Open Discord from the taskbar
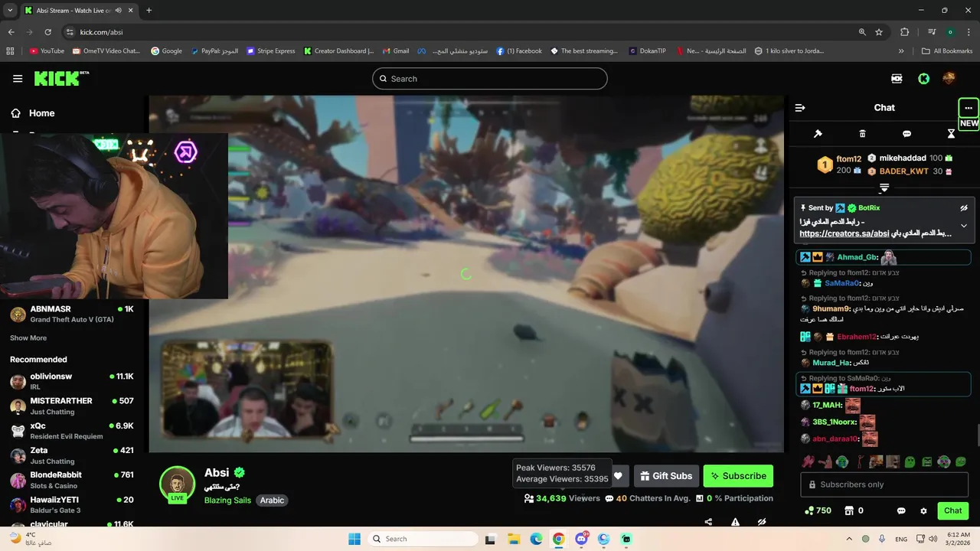The image size is (980, 551). [582, 539]
